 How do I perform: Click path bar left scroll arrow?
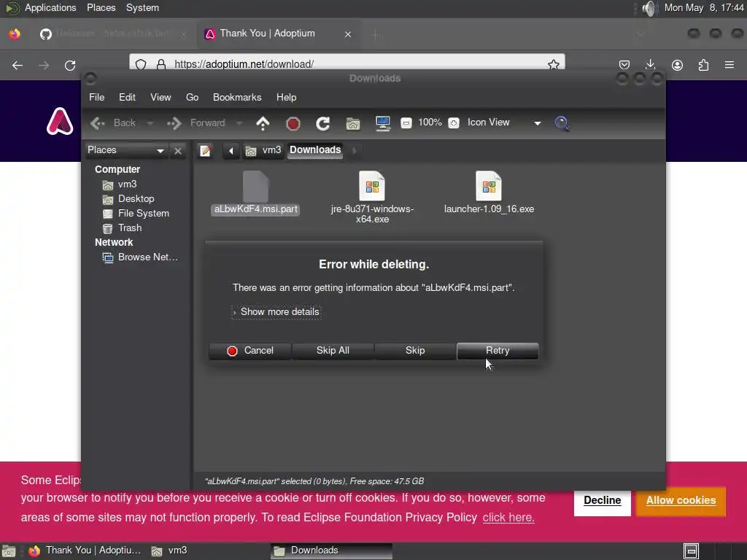[x=231, y=151]
